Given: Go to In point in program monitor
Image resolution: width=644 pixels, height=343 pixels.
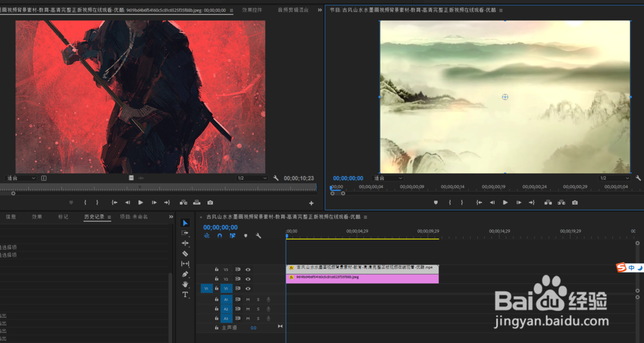Looking at the screenshot, I should tap(479, 203).
